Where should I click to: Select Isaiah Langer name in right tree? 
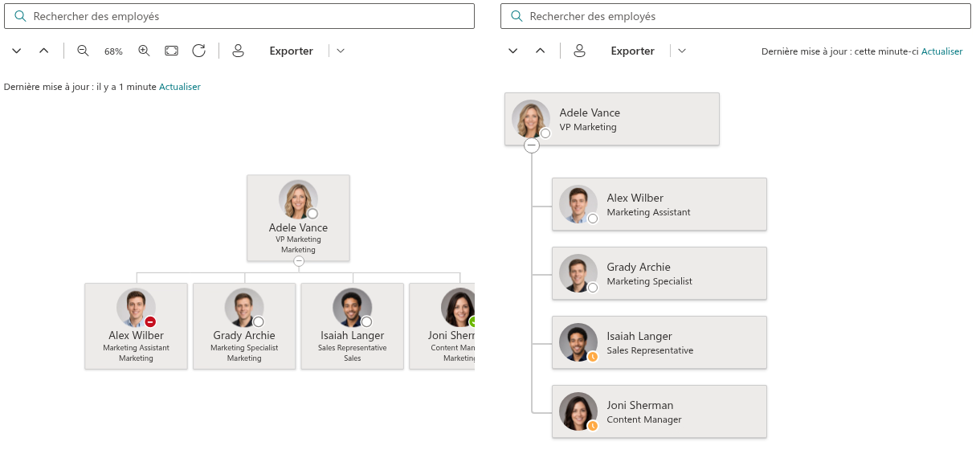point(639,336)
